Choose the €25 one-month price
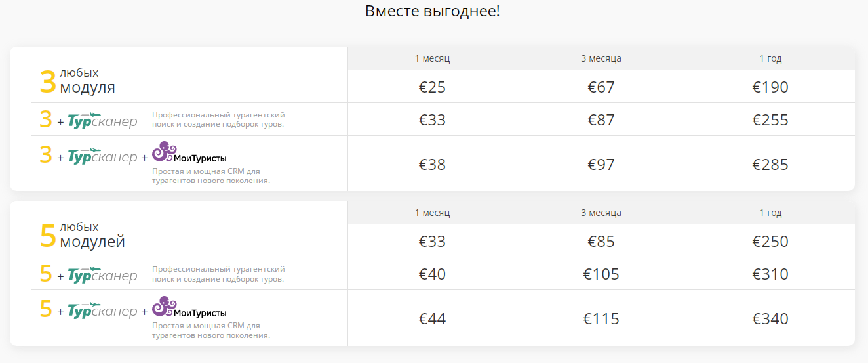The image size is (868, 363). (x=432, y=87)
